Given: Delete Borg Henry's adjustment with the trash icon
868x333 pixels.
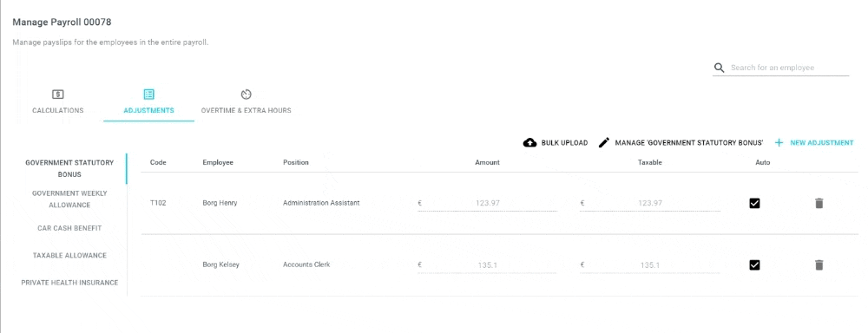Looking at the screenshot, I should (819, 203).
